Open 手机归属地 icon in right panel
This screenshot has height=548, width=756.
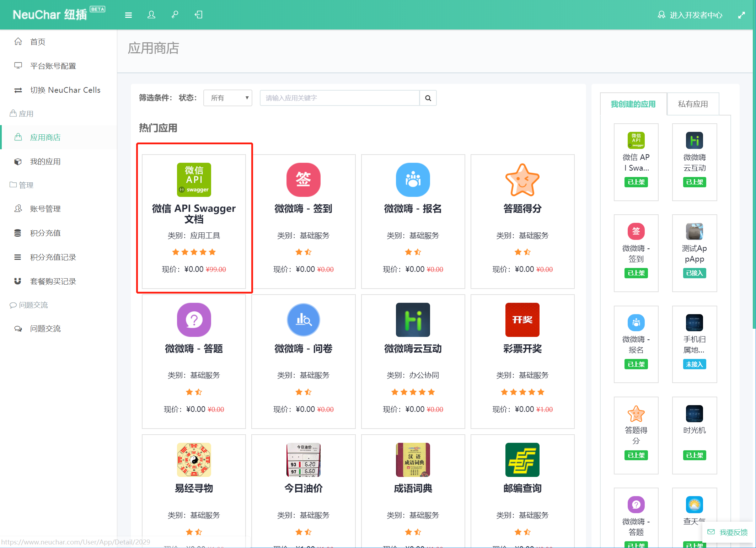695,323
